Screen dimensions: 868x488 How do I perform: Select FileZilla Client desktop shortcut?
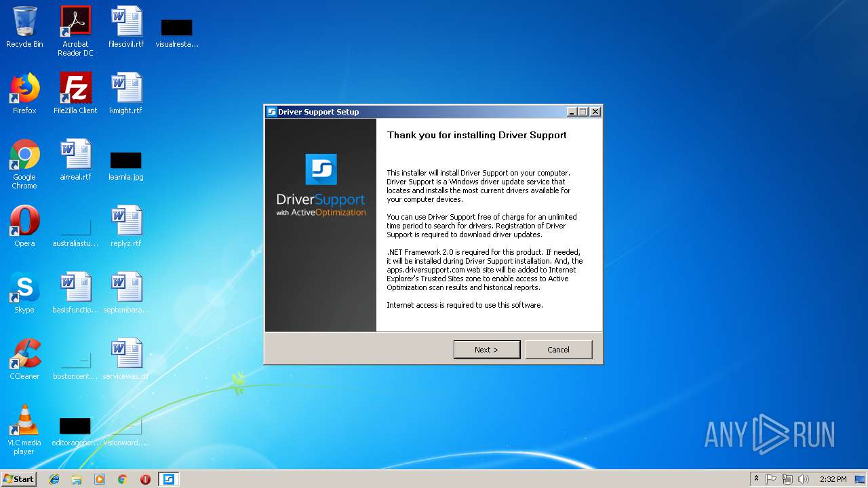[x=75, y=94]
